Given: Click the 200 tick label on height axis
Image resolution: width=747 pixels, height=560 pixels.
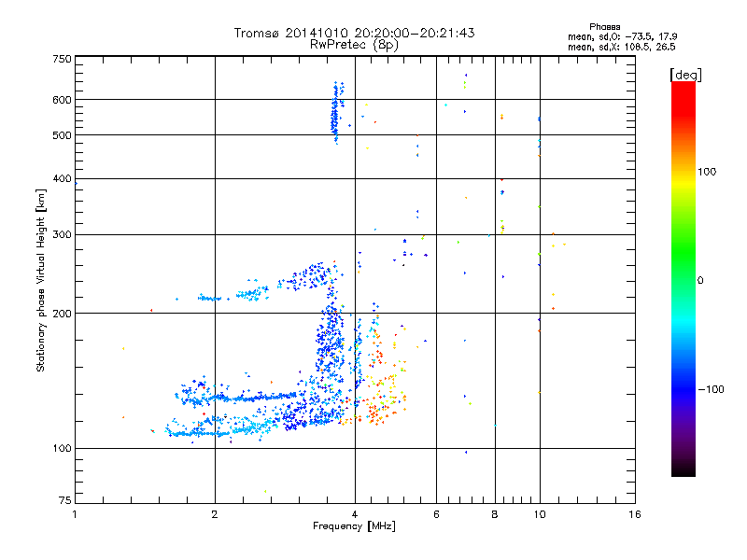Looking at the screenshot, I should coord(62,313).
